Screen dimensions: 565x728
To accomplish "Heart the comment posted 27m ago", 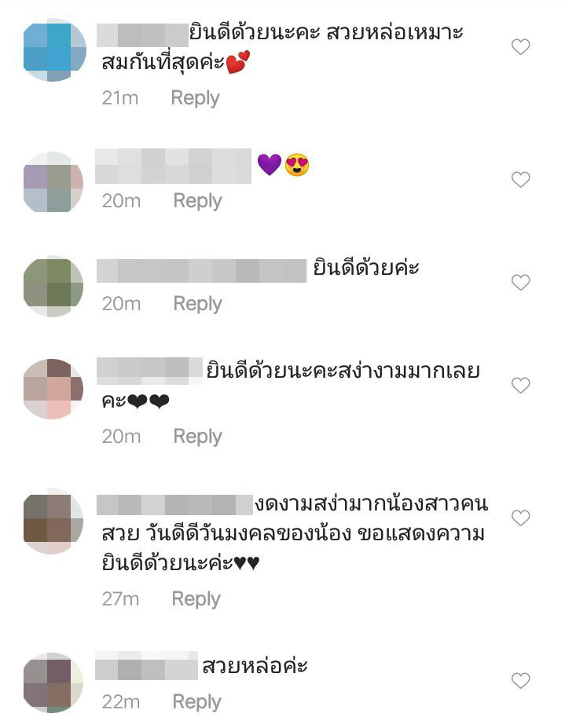I will pos(520,518).
